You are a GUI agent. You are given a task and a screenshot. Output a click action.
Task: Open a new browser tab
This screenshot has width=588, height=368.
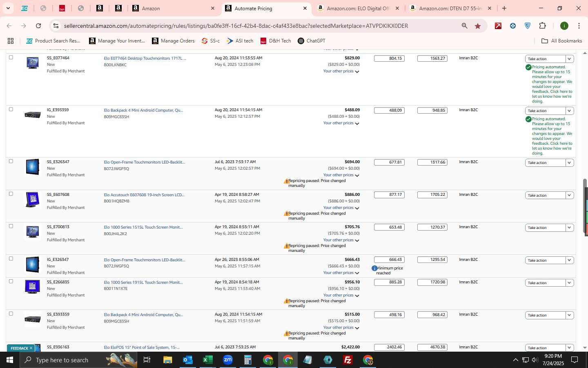504,8
